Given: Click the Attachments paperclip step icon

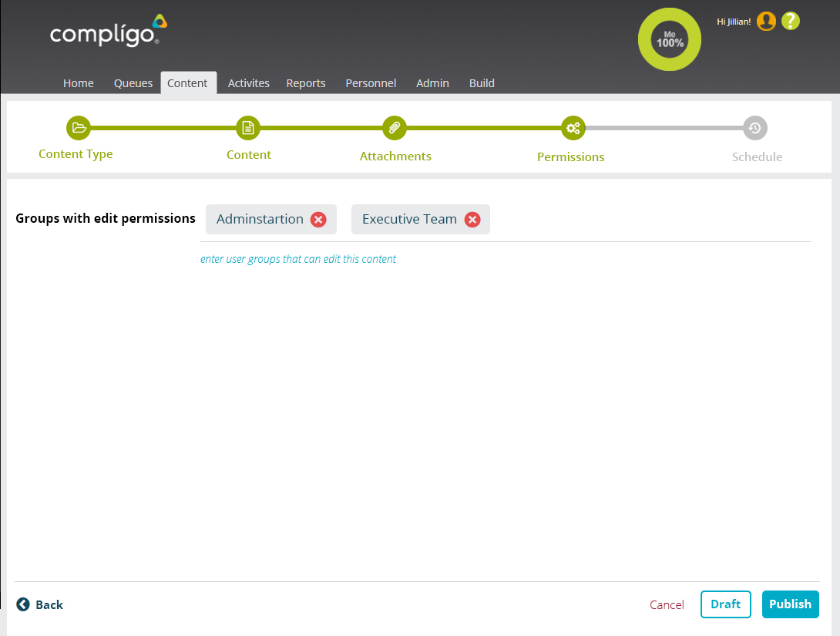Looking at the screenshot, I should [x=395, y=128].
